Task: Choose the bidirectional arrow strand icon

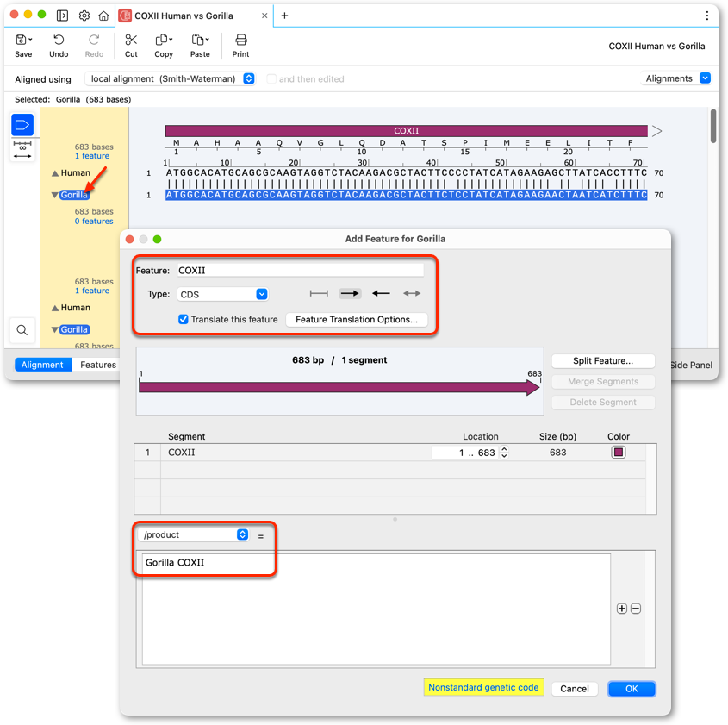Action: 412,293
